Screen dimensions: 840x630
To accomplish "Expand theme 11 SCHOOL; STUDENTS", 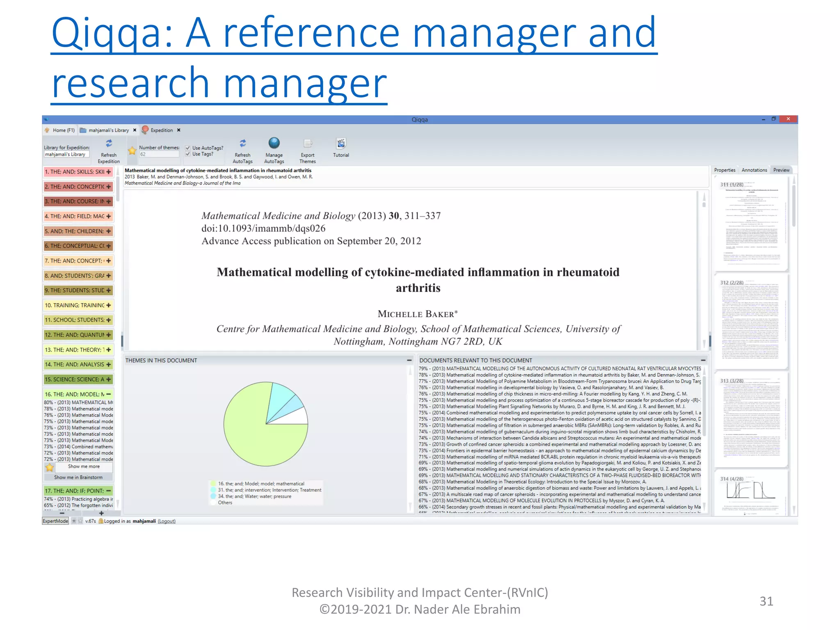I will click(x=109, y=320).
